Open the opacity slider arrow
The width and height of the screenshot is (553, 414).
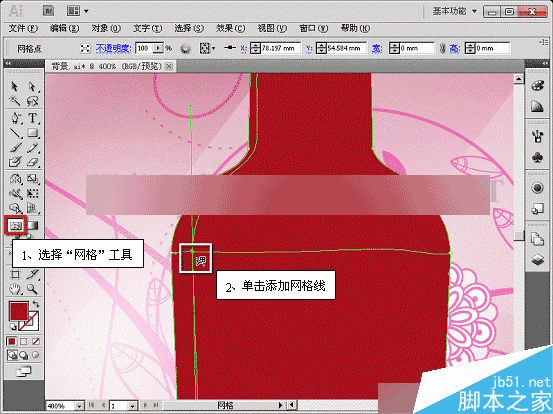158,48
